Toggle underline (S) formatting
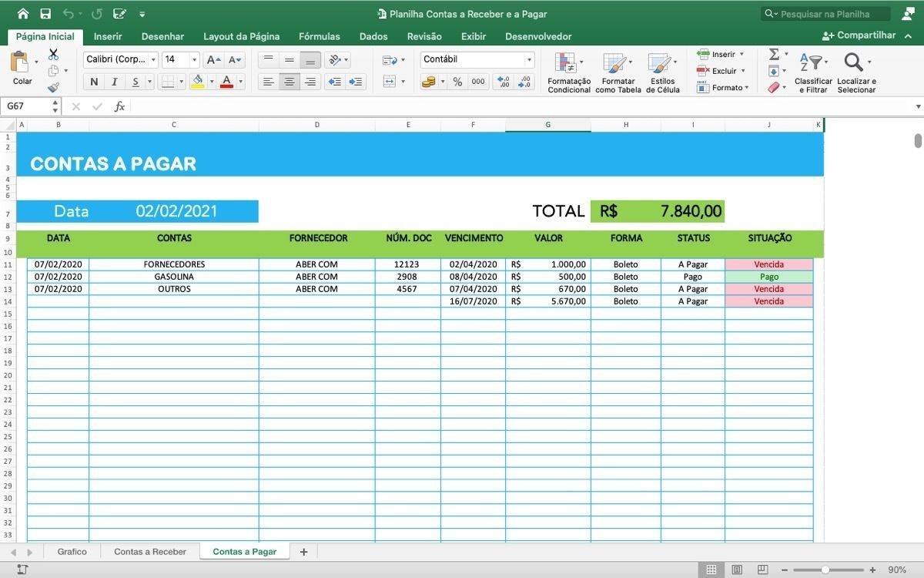 pyautogui.click(x=136, y=82)
